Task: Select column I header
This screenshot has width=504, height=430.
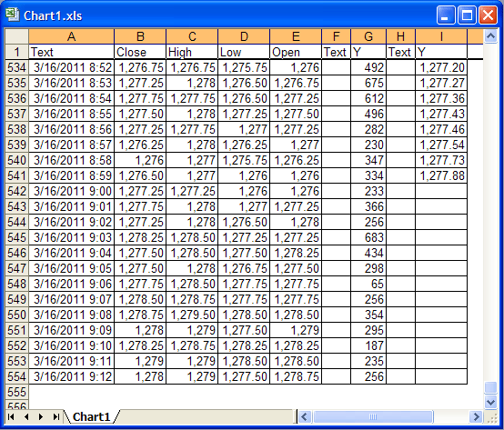Action: pos(441,36)
